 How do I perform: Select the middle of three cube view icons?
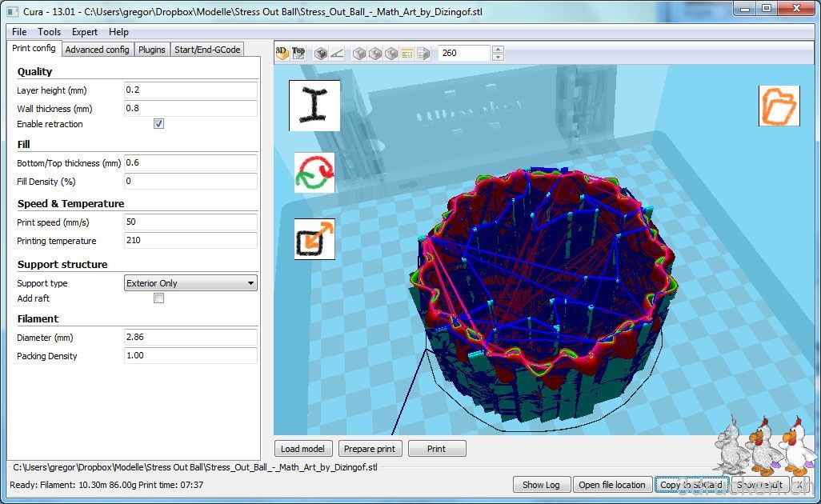(x=375, y=53)
